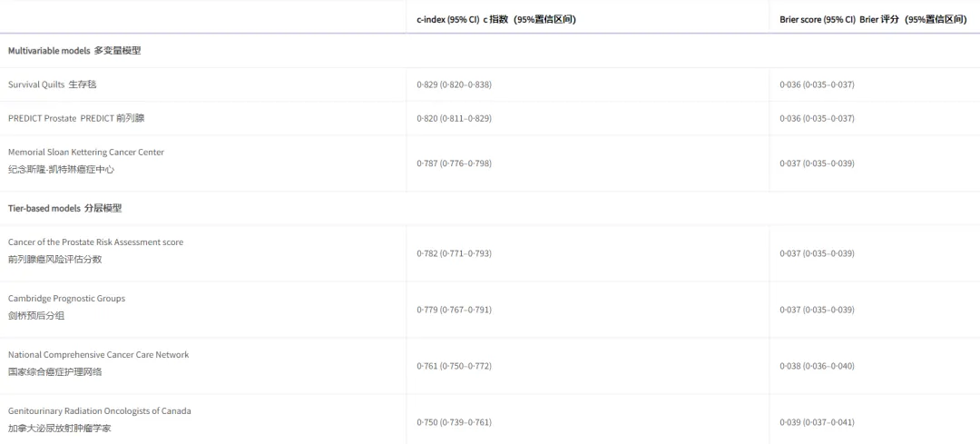Click the c-index (95% CI) column header

pyautogui.click(x=496, y=19)
